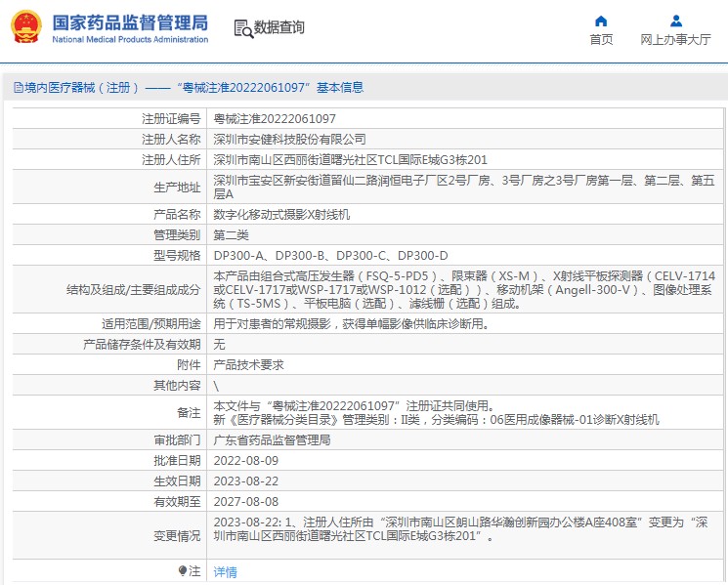Click the lightbulb 注 icon

coord(183,571)
